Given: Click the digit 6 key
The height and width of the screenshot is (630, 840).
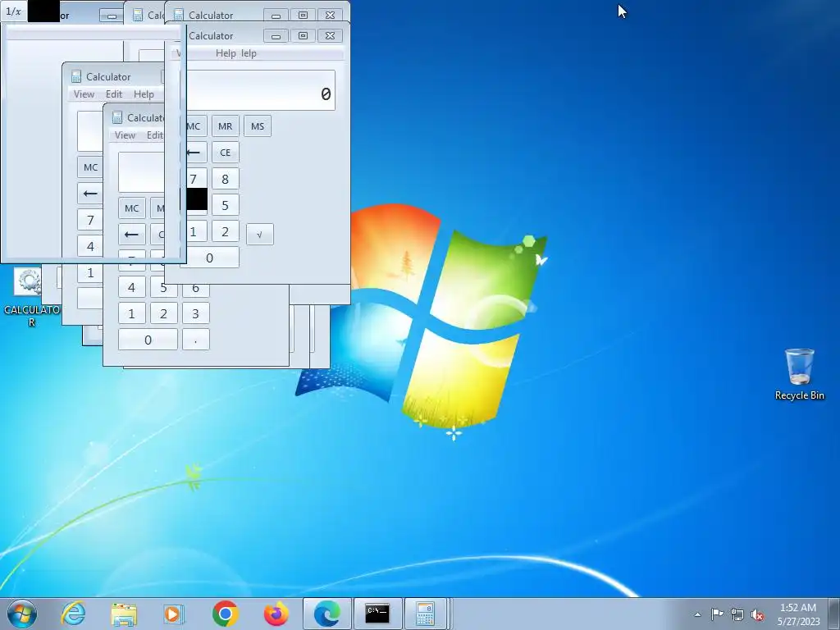Looking at the screenshot, I should [195, 290].
